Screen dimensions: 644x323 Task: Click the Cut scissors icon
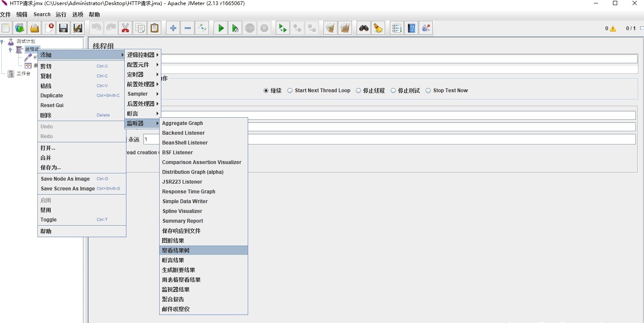[125, 28]
